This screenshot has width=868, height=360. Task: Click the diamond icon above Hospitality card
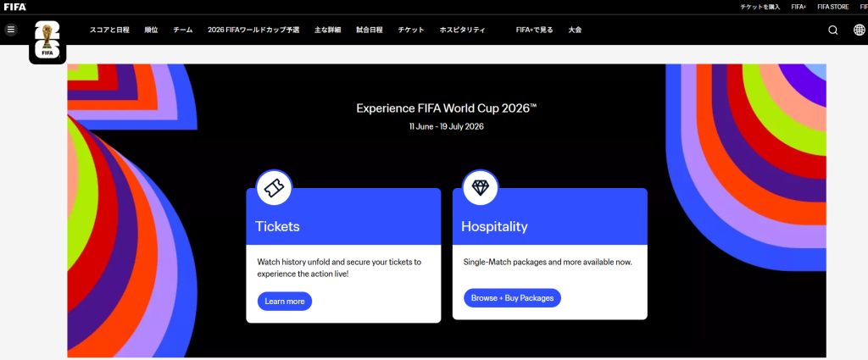480,188
